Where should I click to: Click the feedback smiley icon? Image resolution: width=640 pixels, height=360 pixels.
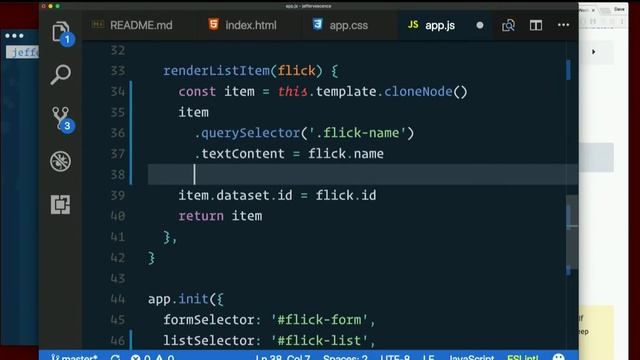pyautogui.click(x=559, y=358)
